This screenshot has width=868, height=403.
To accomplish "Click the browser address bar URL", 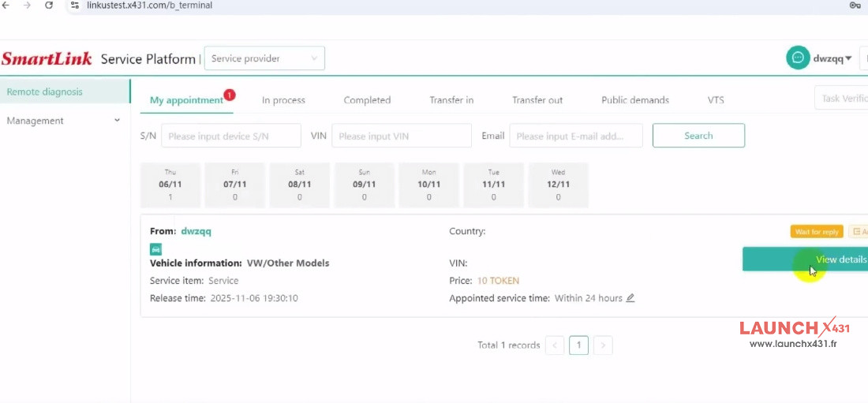I will pos(149,5).
